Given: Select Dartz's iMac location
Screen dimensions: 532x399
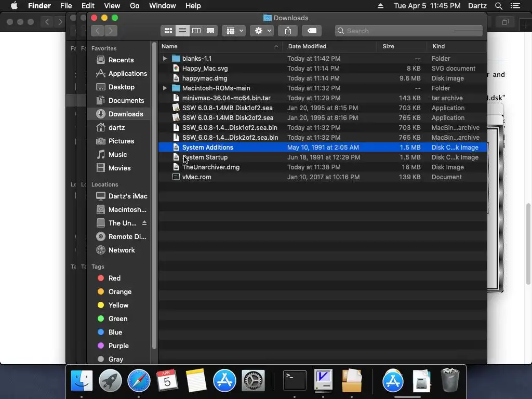Looking at the screenshot, I should click(119, 196).
